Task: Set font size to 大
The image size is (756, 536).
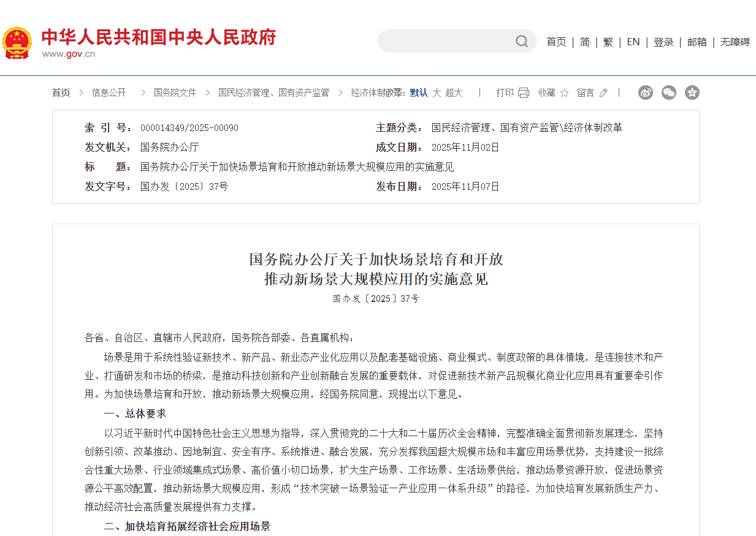Action: pyautogui.click(x=437, y=92)
